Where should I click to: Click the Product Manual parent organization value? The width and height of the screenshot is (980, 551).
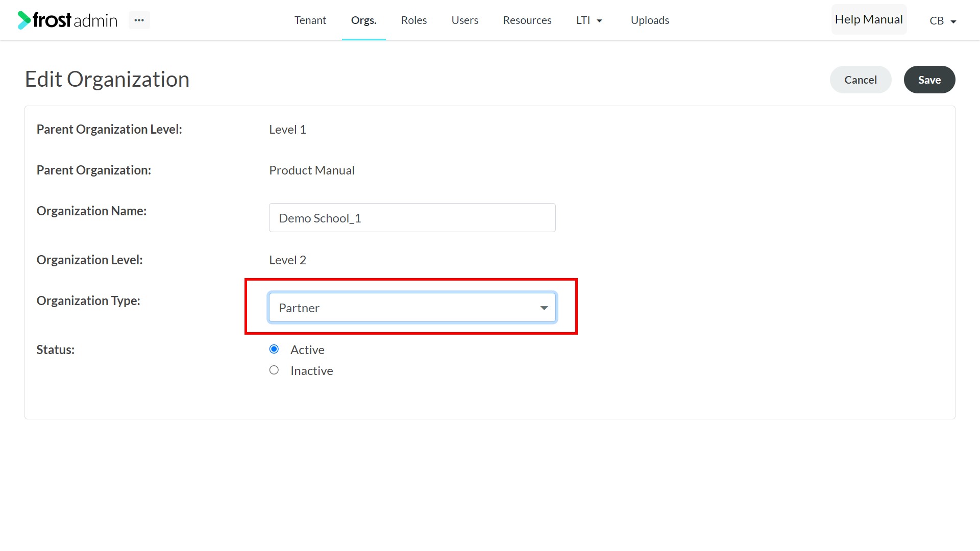point(311,170)
